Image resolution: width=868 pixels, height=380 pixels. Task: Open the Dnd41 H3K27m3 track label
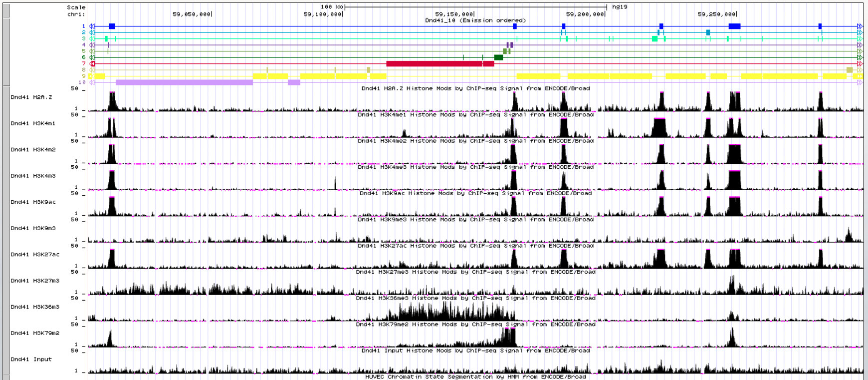35,281
